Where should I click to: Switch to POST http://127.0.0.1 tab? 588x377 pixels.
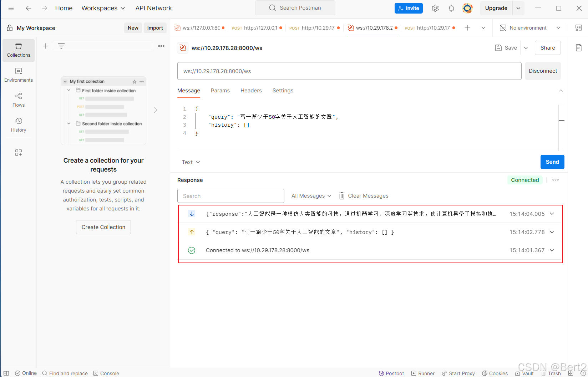point(257,28)
